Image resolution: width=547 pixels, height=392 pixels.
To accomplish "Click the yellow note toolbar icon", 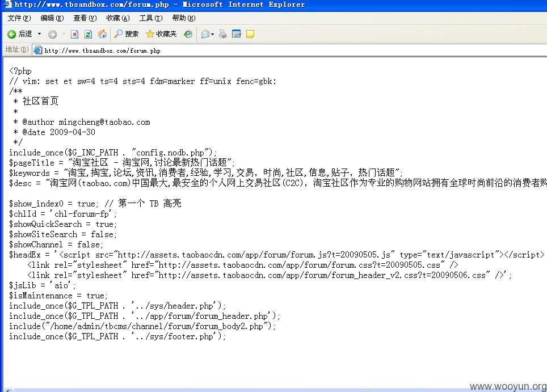I will (x=250, y=34).
